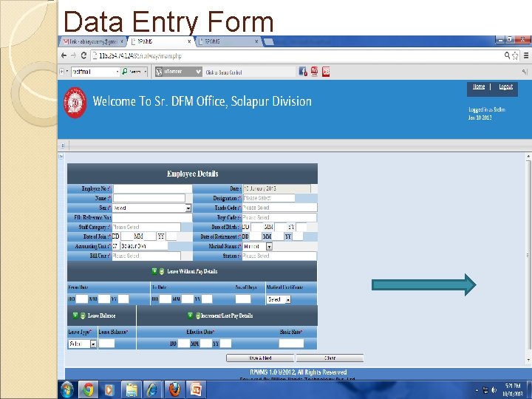Screen dimensions: 532x399
Task: Click the WordPress logo in toolbar
Action: coord(158,72)
